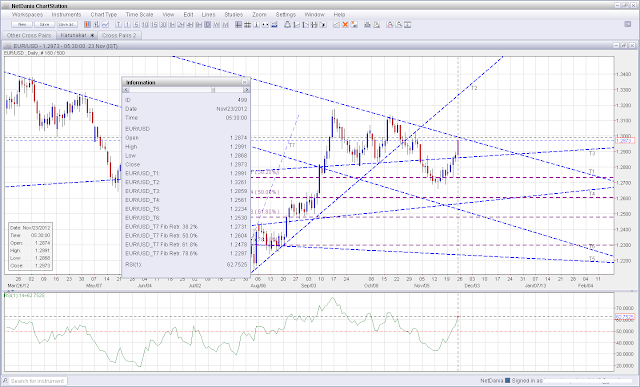Screen dimensions: 640x387
Task: Close the Karunakar workspace tab
Action: tap(92, 36)
